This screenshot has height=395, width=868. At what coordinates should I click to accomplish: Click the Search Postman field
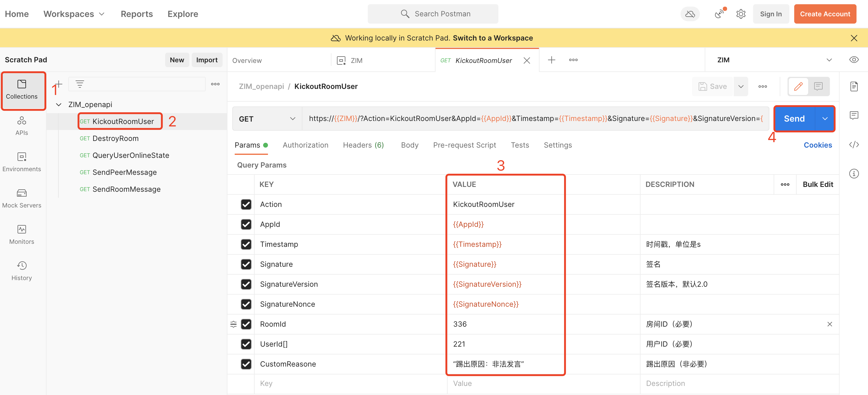pos(433,14)
